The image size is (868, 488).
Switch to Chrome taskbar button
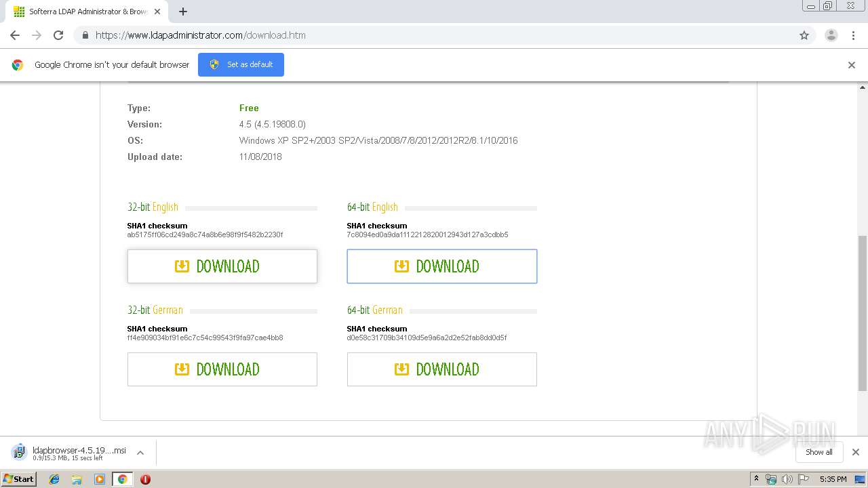(122, 479)
